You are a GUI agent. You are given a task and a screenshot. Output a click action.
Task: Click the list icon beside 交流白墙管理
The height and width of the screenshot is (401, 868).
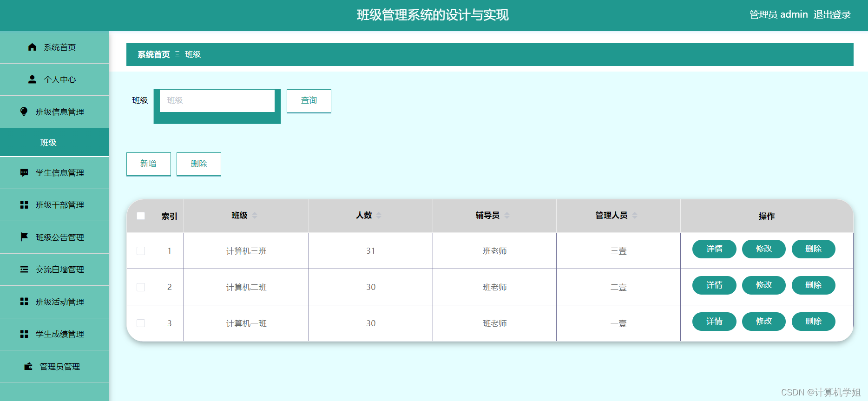point(24,270)
